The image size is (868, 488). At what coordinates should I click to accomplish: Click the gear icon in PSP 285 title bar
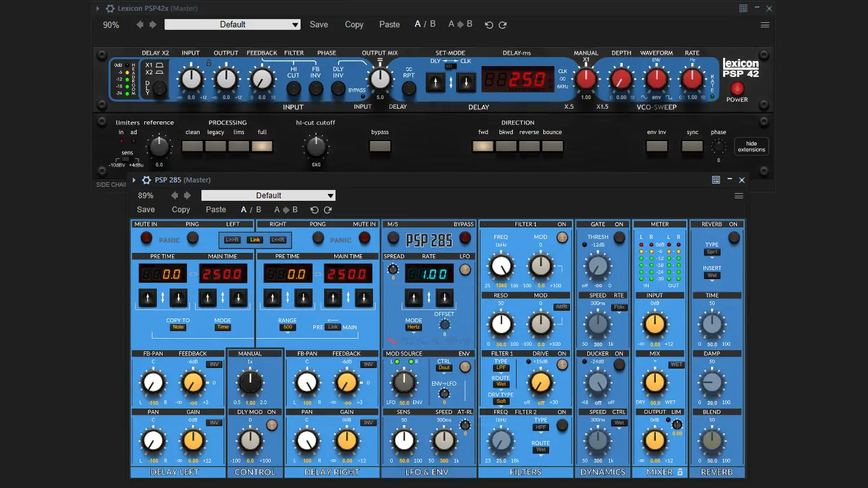[x=147, y=180]
